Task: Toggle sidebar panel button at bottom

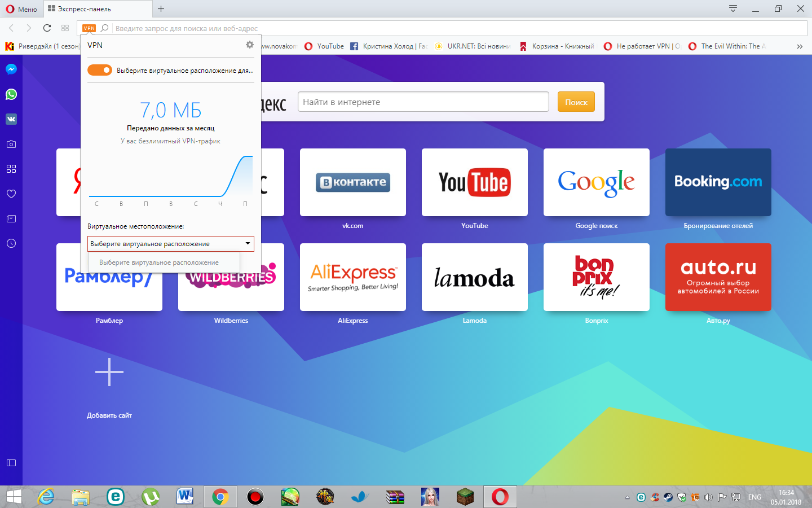Action: point(11,463)
